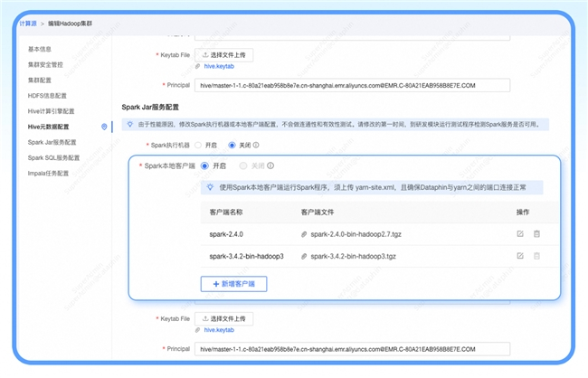
Task: Open HDFS信息配置 sidebar section
Action: coord(47,95)
